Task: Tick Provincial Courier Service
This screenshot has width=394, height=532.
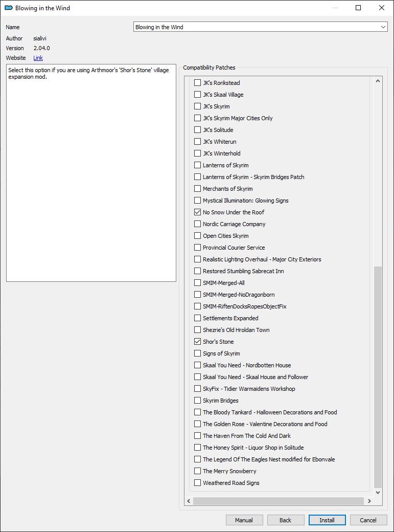Action: [197, 248]
